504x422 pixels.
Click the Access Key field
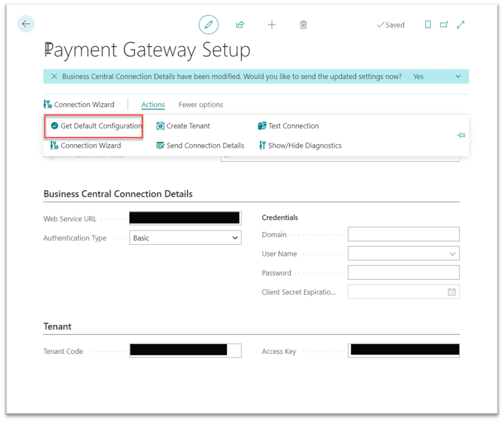[x=404, y=351]
